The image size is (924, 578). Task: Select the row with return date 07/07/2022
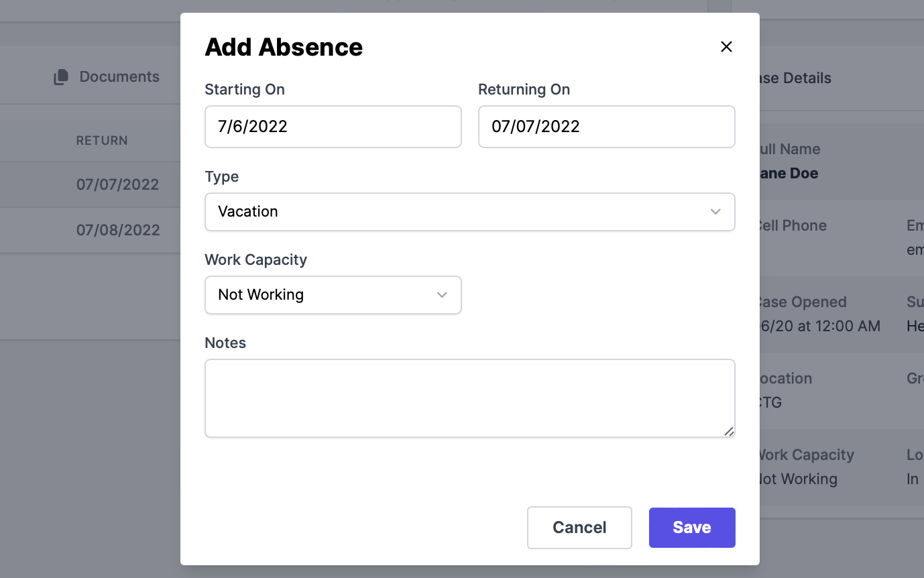pos(91,184)
